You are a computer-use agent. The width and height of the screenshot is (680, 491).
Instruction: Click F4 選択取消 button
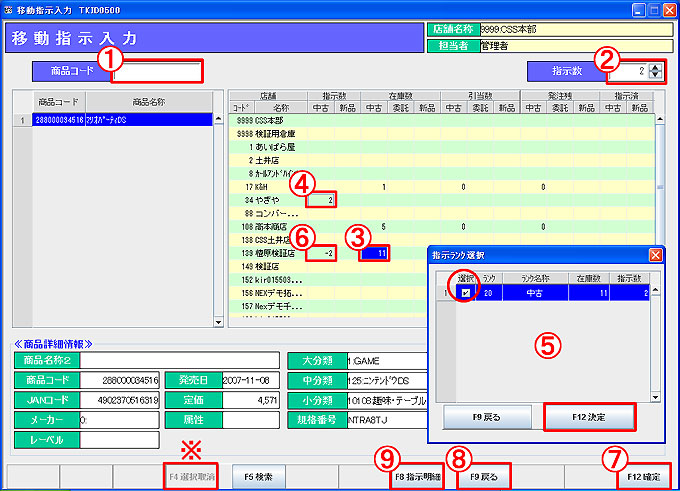pos(191,477)
